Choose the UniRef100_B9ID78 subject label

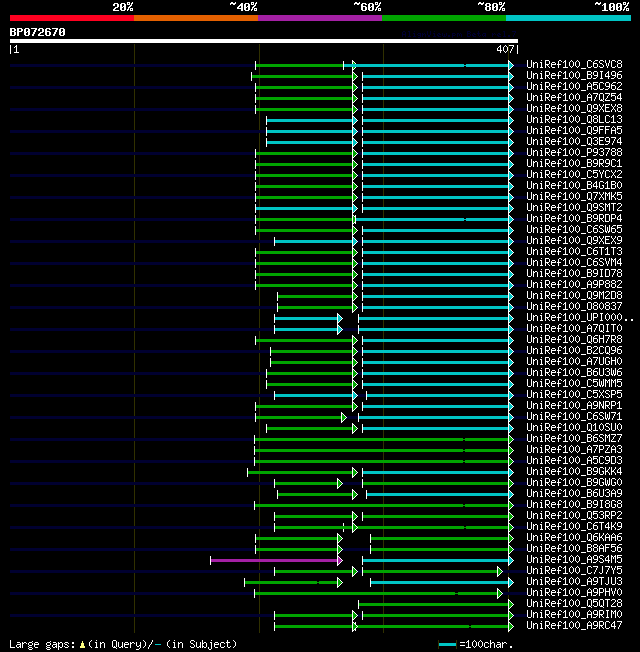[x=574, y=274]
